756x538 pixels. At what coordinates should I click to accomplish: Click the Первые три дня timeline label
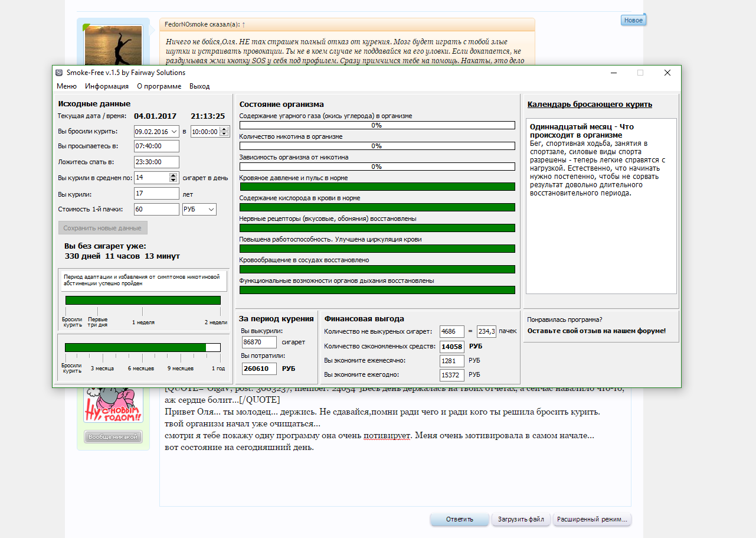point(98,322)
